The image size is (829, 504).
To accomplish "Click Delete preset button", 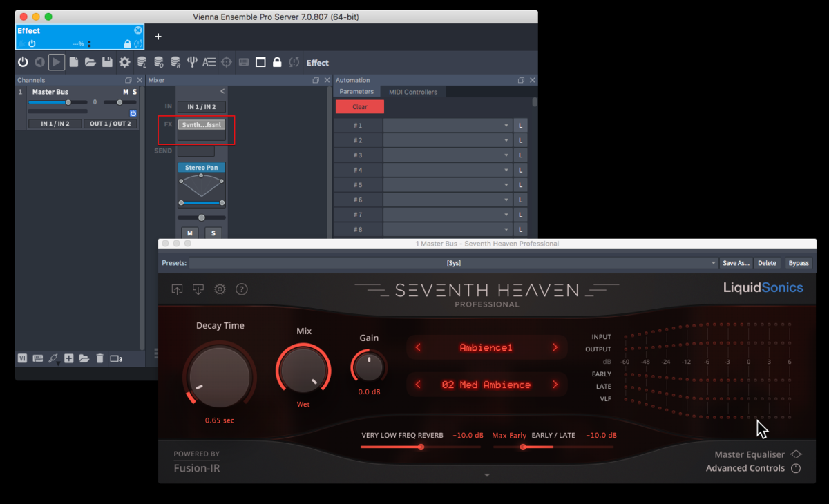I will 768,263.
